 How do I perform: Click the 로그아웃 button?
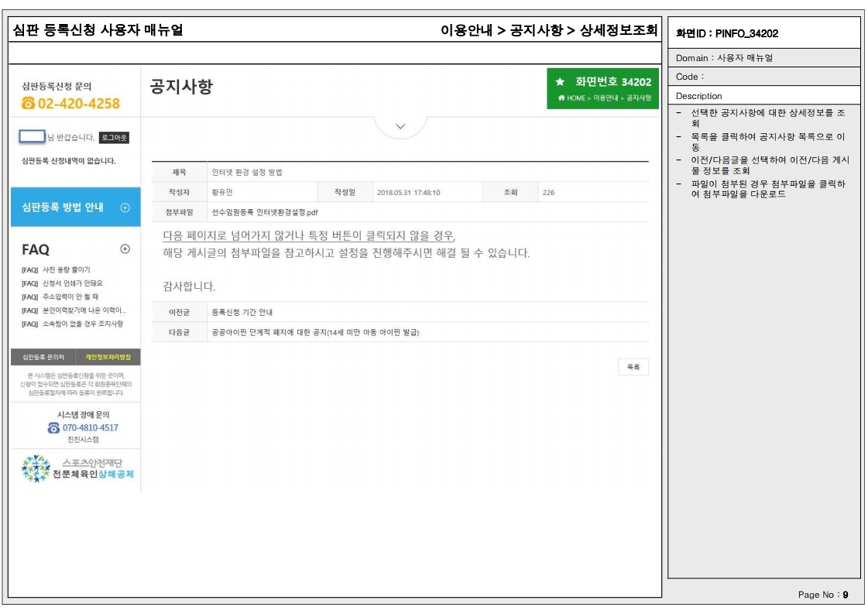pos(115,138)
